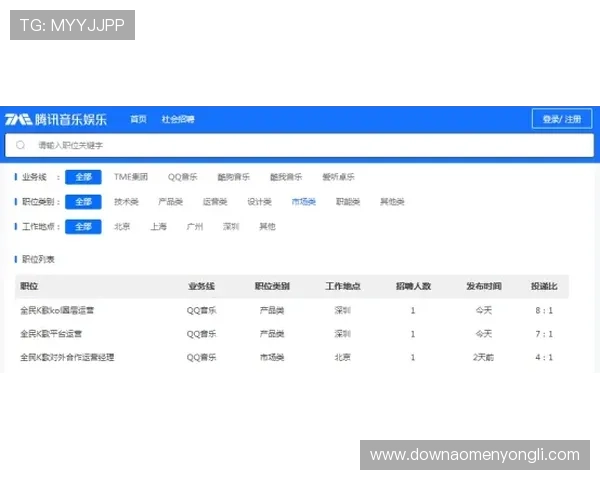Click the 7:1 ratio cell
Viewport: 600px width, 480px height.
pos(544,334)
